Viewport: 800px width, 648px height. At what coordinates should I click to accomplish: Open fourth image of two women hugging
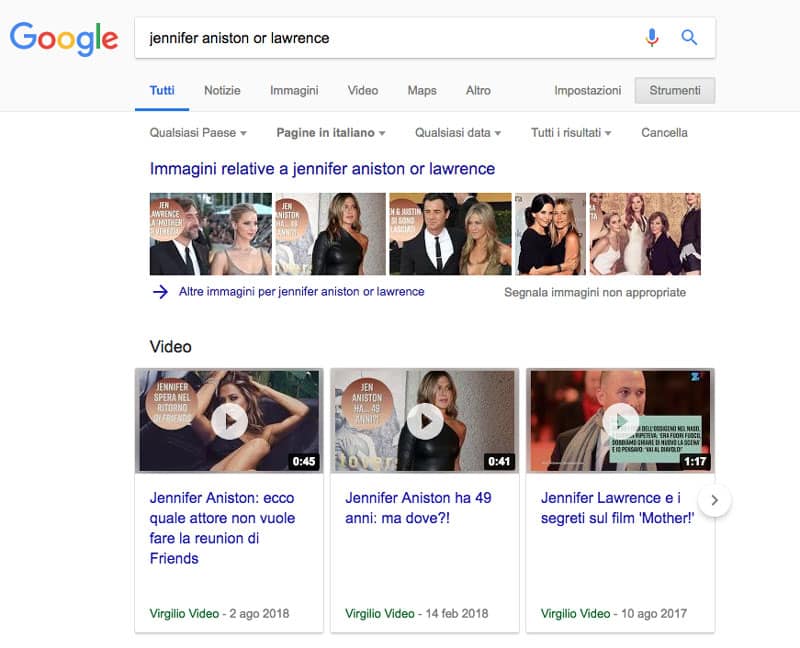551,234
